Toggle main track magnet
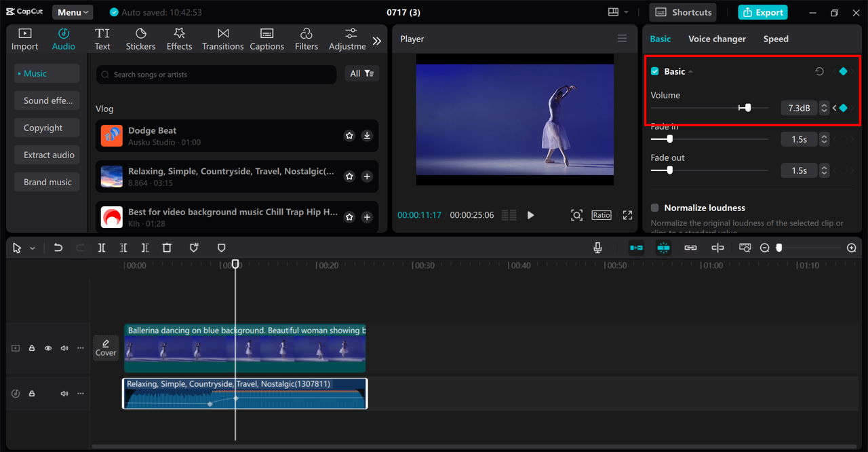 pyautogui.click(x=636, y=248)
